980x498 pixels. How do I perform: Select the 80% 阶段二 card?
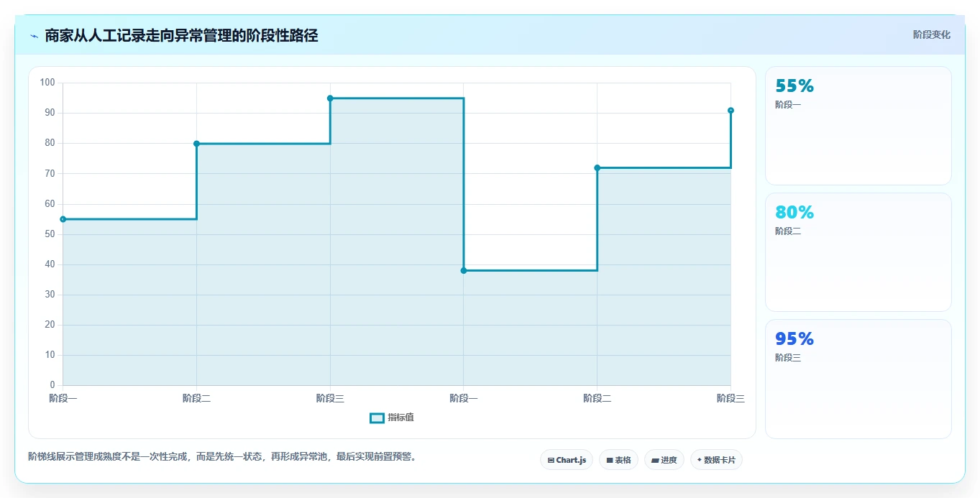(x=858, y=252)
